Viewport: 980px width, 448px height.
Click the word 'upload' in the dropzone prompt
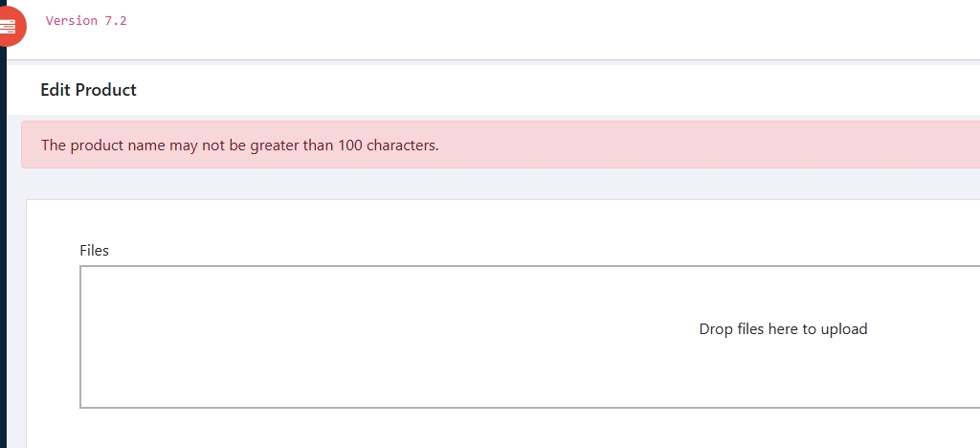pyautogui.click(x=844, y=330)
